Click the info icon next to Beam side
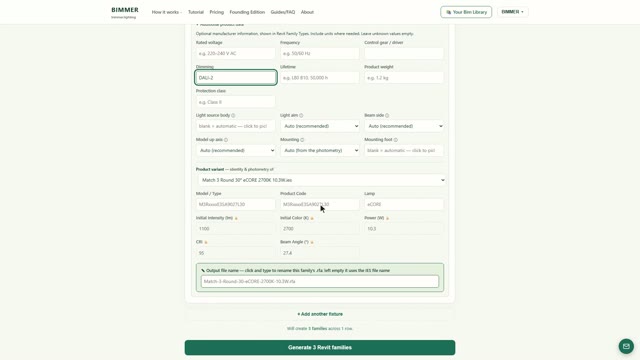640x360 pixels. (387, 116)
